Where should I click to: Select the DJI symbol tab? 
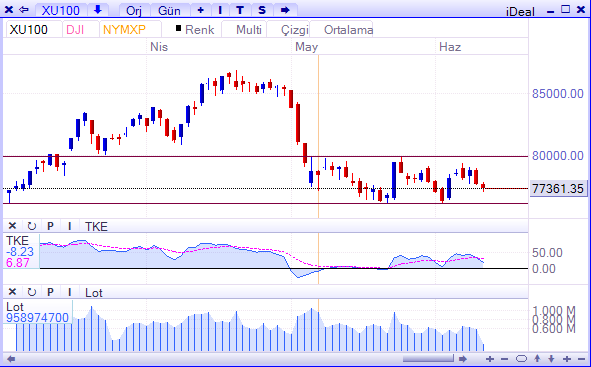pyautogui.click(x=75, y=29)
